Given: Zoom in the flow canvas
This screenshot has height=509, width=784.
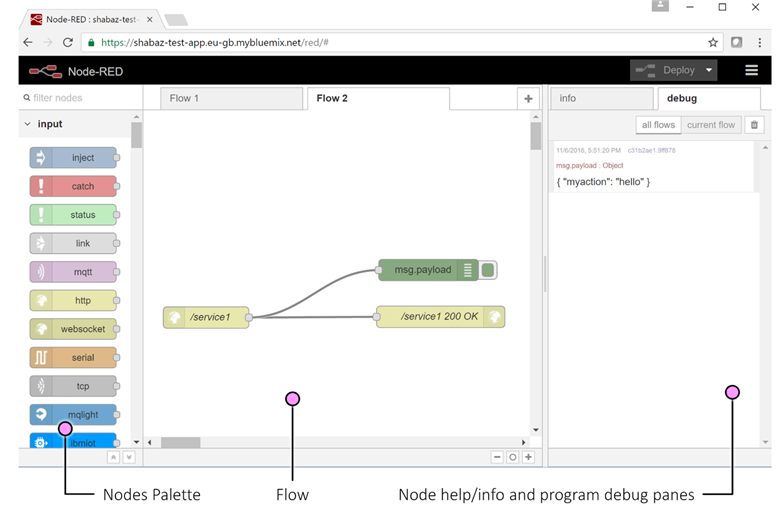Looking at the screenshot, I should 528,457.
